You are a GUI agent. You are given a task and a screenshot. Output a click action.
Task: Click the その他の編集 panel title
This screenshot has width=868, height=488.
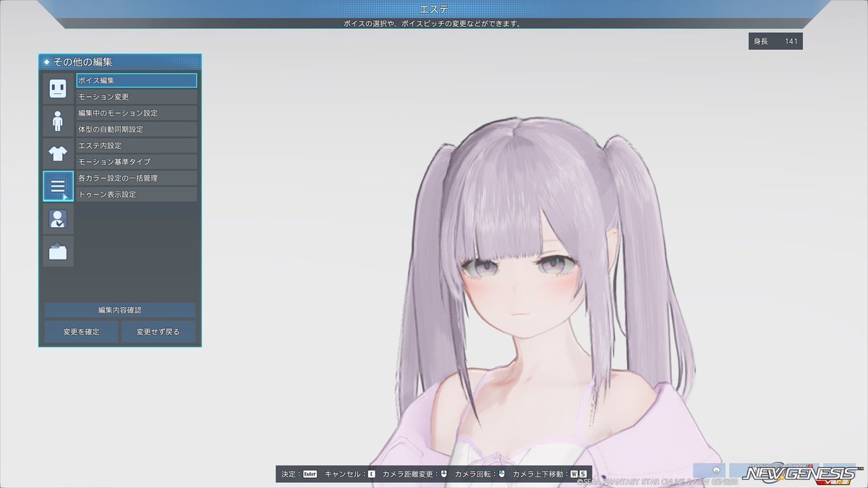pyautogui.click(x=82, y=62)
